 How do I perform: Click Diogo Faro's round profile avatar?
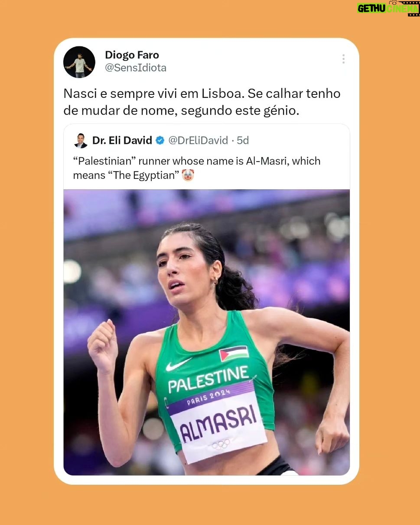click(x=79, y=62)
